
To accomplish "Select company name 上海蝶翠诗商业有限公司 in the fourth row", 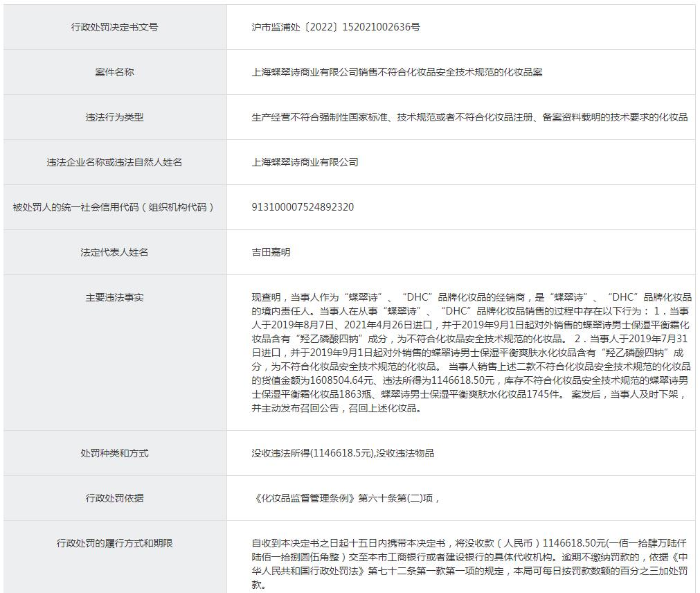I will point(305,162).
